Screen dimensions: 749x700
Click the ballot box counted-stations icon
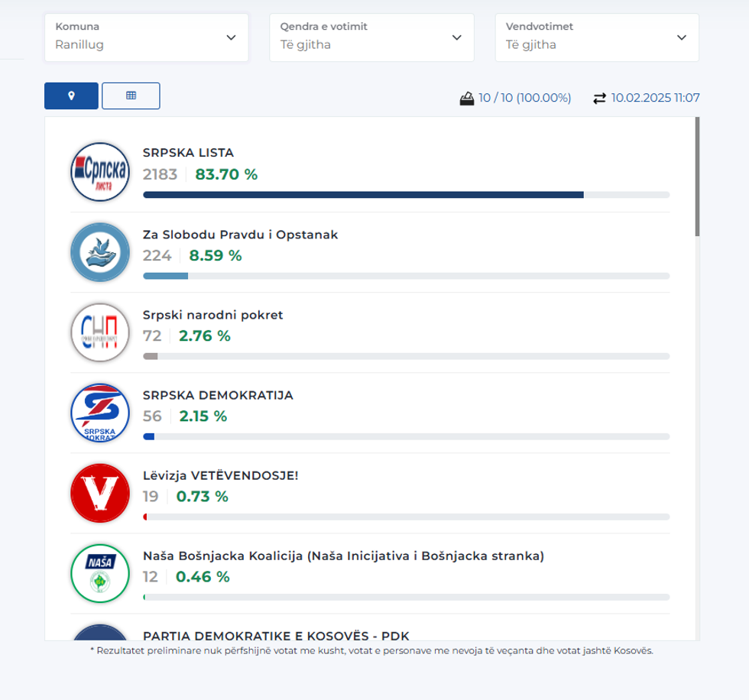[x=467, y=98]
